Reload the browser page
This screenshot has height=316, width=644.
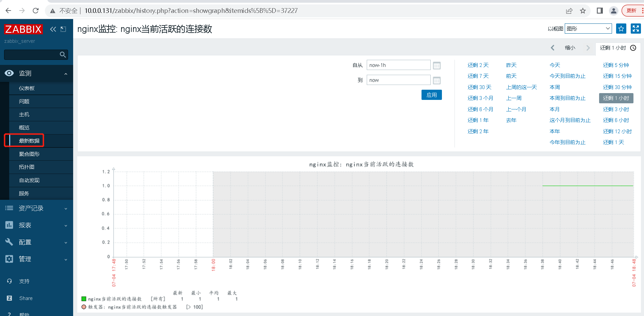pyautogui.click(x=36, y=11)
